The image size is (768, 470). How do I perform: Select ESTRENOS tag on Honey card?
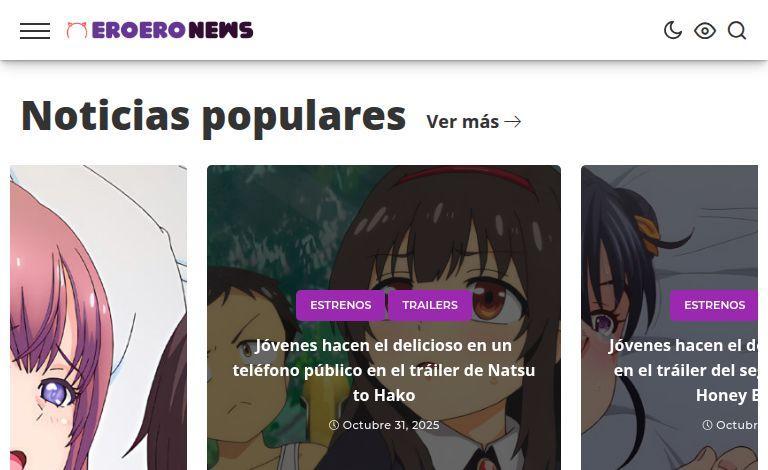(714, 305)
